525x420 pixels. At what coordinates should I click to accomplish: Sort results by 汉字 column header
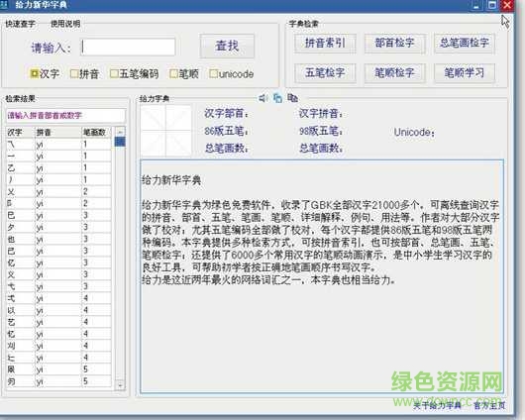pos(20,133)
